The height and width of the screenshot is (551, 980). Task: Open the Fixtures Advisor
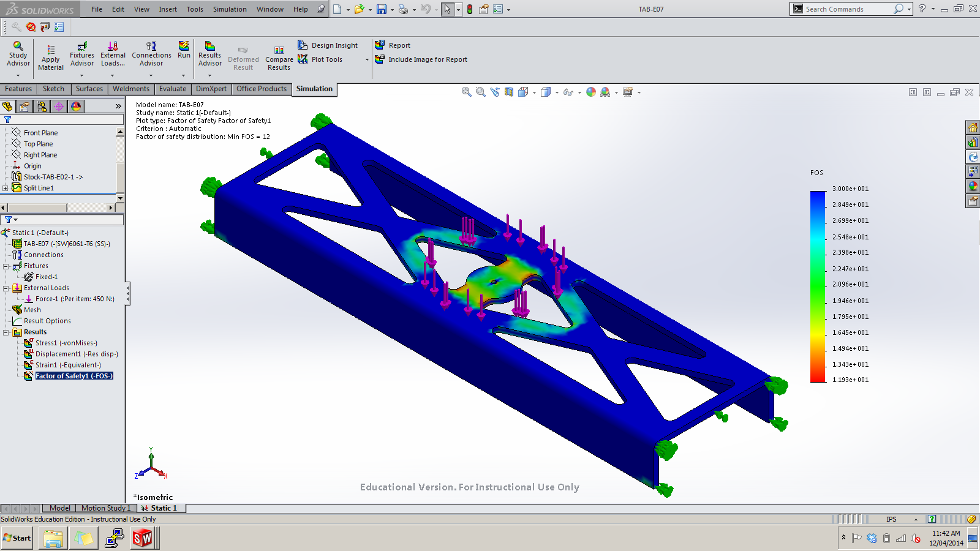(81, 55)
